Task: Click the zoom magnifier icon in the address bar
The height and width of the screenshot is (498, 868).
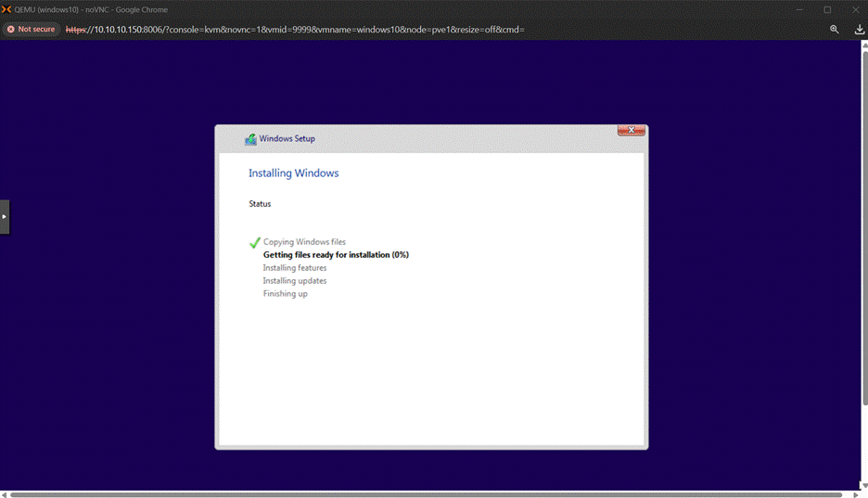Action: pos(835,30)
